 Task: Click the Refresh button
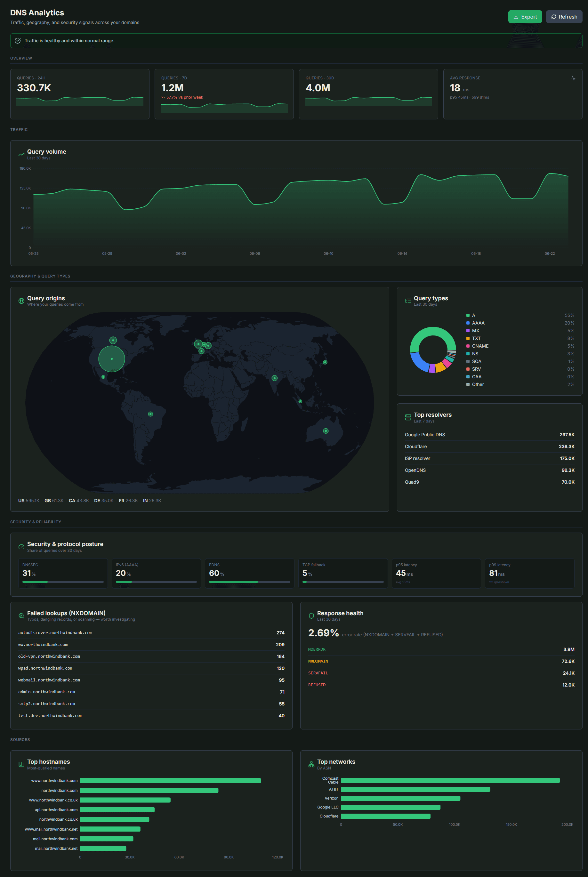[x=564, y=17]
